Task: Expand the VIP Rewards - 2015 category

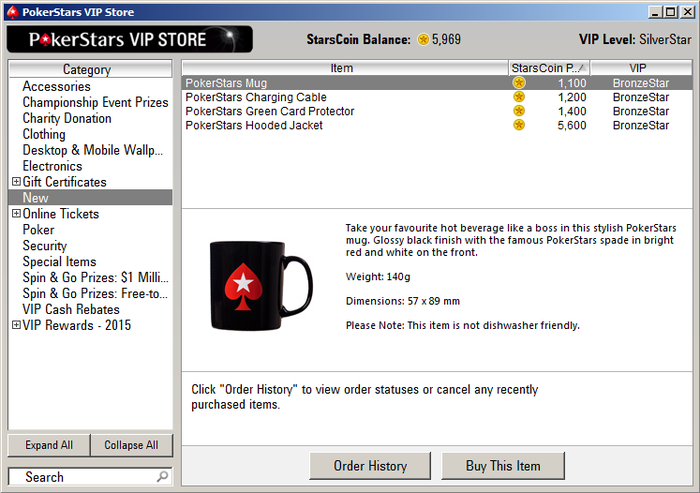Action: click(x=16, y=325)
